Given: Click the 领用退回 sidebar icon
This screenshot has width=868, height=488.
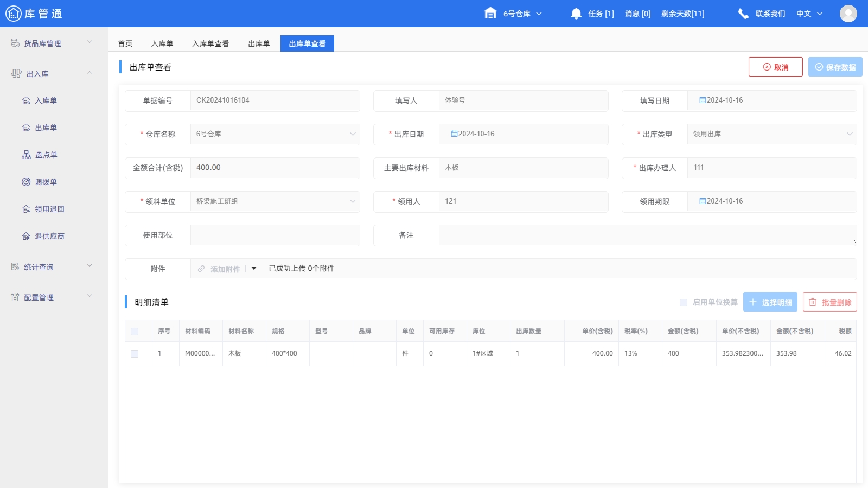Looking at the screenshot, I should (x=26, y=209).
